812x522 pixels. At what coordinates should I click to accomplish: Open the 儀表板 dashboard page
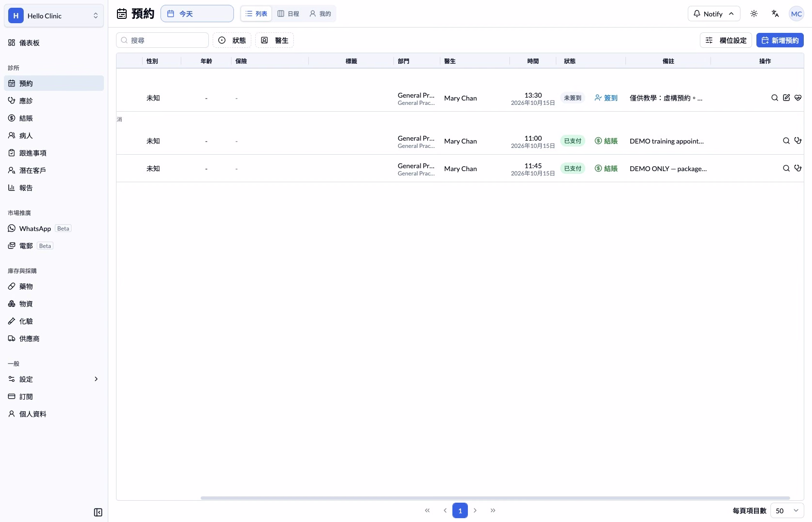pos(54,43)
